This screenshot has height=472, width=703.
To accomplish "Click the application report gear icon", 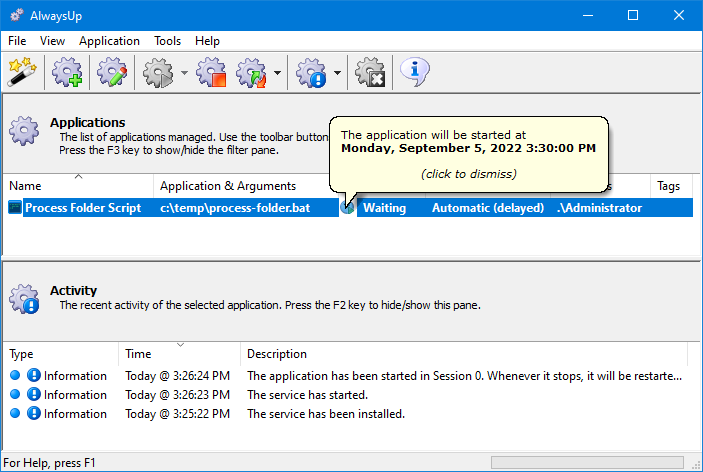I will [x=311, y=72].
